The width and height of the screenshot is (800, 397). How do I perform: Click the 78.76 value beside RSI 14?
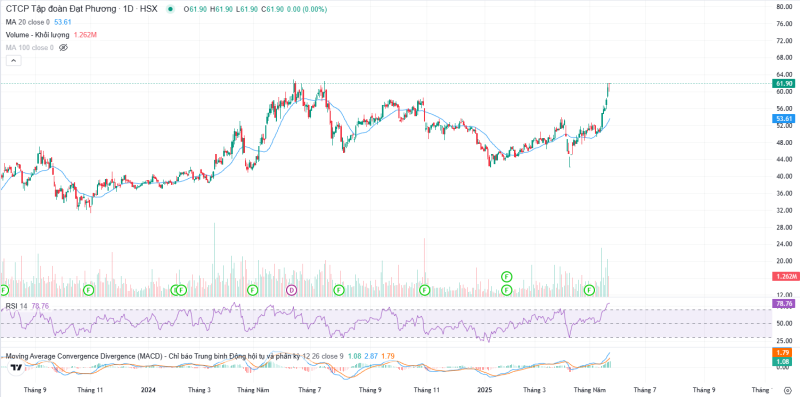[40, 306]
